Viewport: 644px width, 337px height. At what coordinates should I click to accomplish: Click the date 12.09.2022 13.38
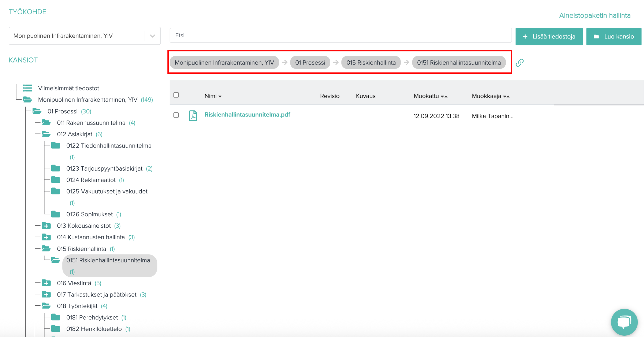pyautogui.click(x=436, y=116)
